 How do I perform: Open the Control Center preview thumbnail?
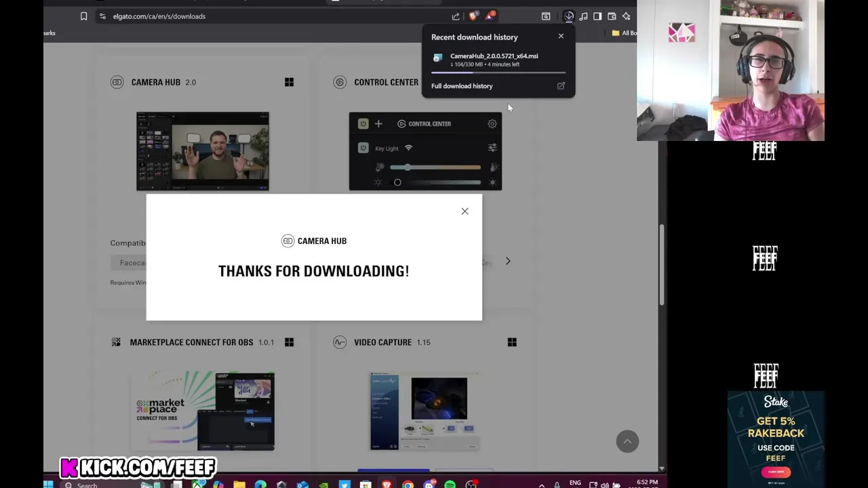pos(425,152)
